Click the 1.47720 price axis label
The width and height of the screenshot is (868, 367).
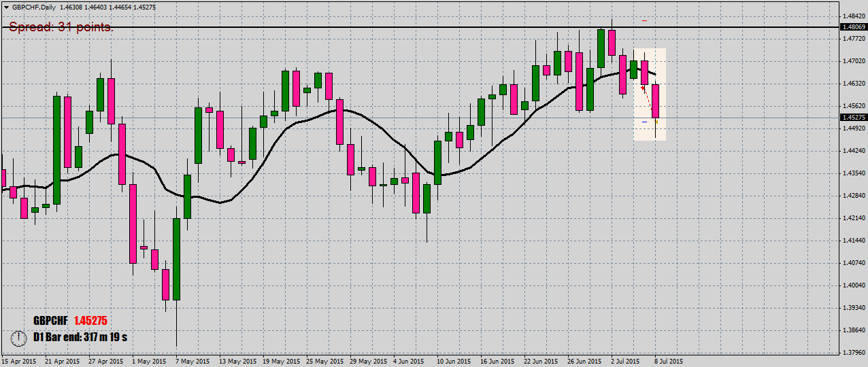click(x=854, y=38)
